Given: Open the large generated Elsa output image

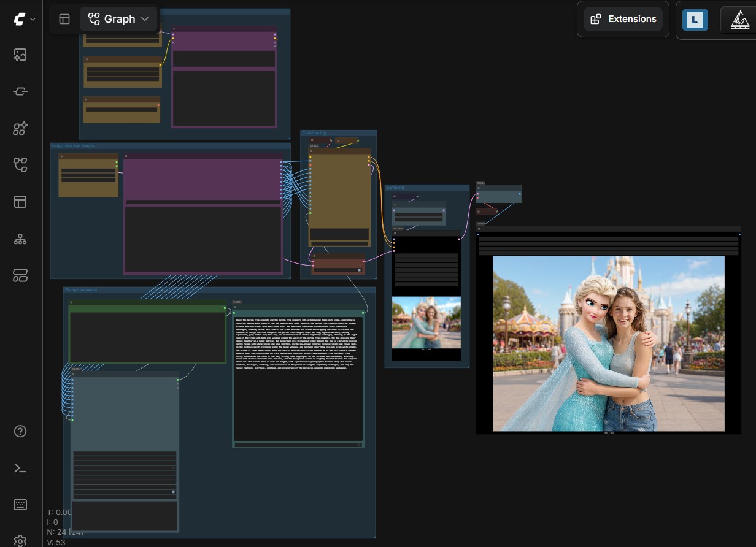Looking at the screenshot, I should point(609,343).
